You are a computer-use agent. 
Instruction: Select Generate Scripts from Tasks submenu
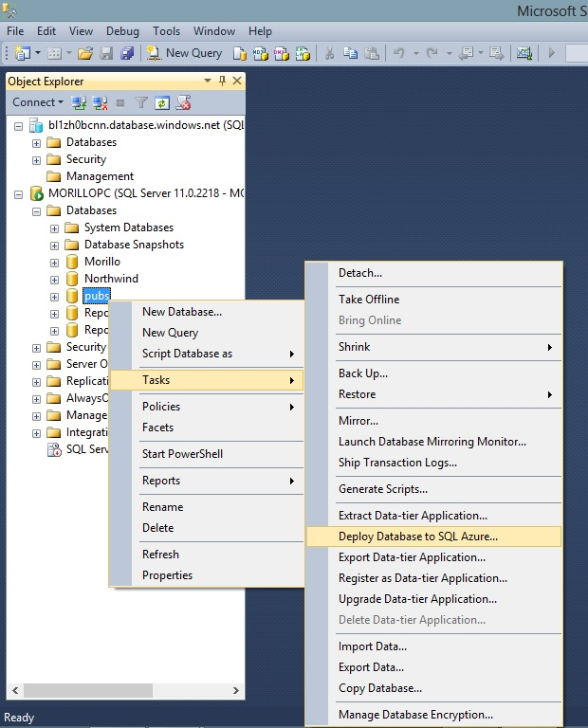[x=433, y=489]
